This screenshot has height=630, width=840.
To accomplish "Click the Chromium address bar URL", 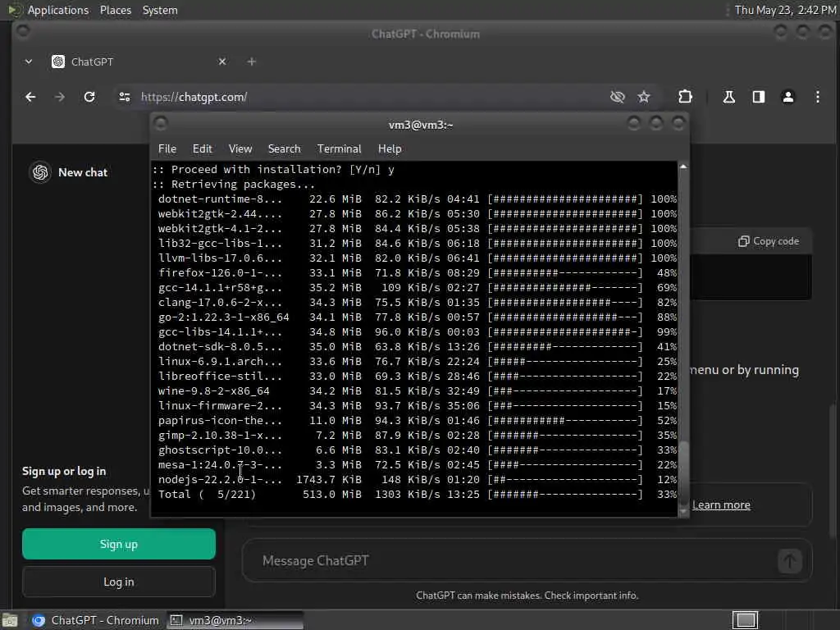I will [x=194, y=97].
